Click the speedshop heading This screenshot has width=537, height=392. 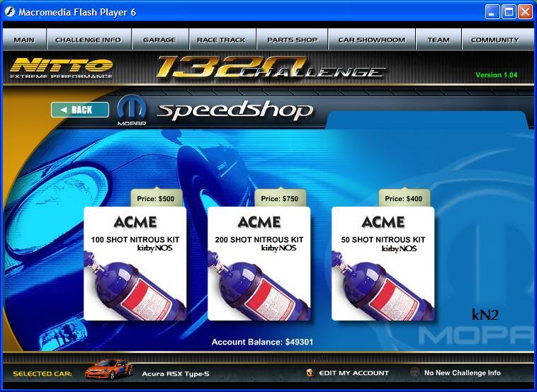point(235,111)
